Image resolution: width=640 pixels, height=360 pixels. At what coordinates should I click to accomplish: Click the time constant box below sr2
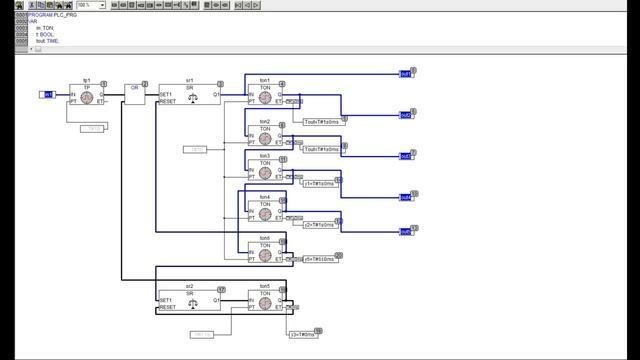(x=202, y=335)
